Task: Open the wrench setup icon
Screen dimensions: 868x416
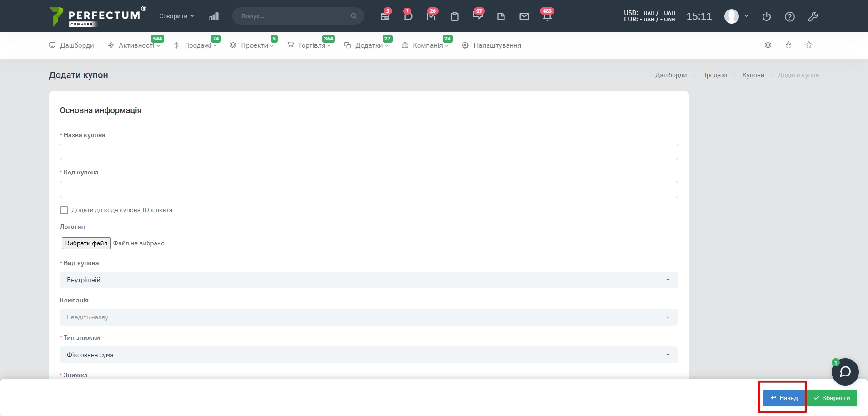Action: coord(813,17)
